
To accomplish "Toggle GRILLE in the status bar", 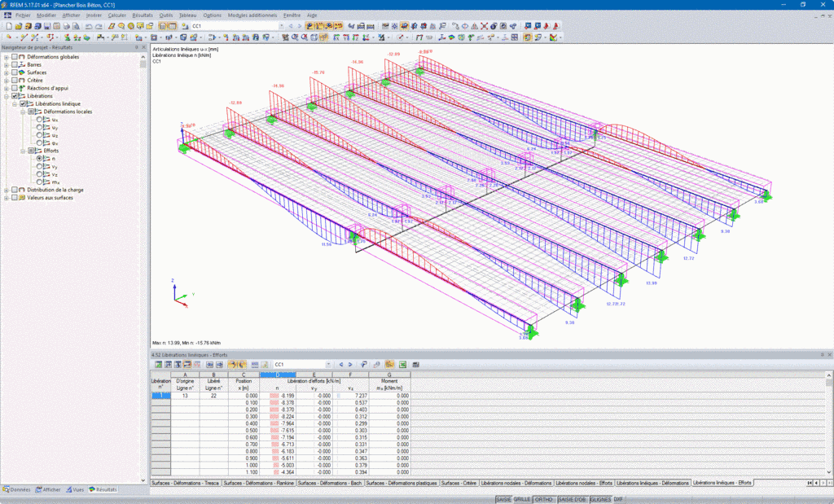I will (x=522, y=500).
